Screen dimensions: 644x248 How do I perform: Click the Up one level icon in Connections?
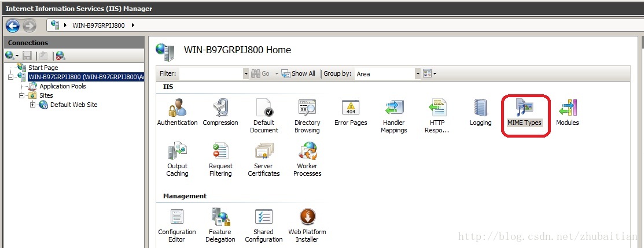point(43,55)
